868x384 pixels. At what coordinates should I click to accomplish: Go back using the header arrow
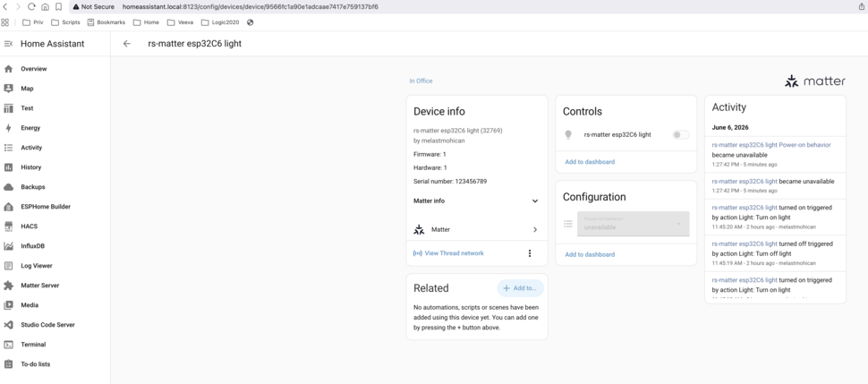(127, 44)
